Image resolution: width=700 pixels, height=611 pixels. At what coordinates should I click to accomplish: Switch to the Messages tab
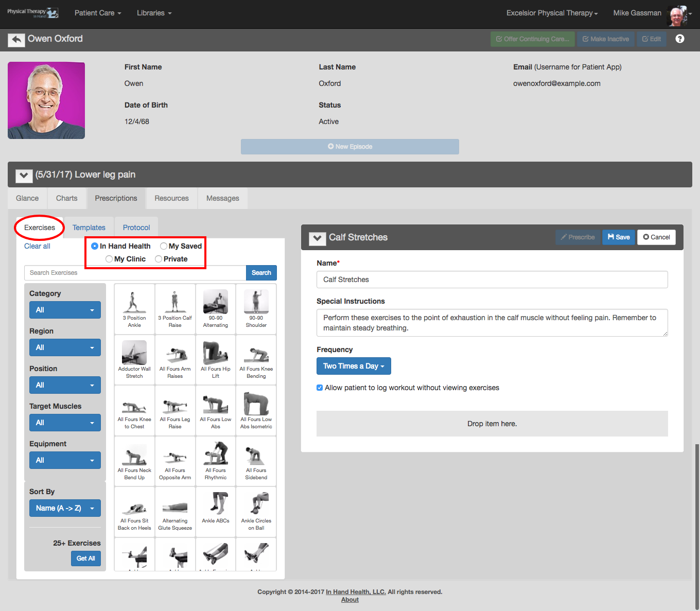(223, 198)
